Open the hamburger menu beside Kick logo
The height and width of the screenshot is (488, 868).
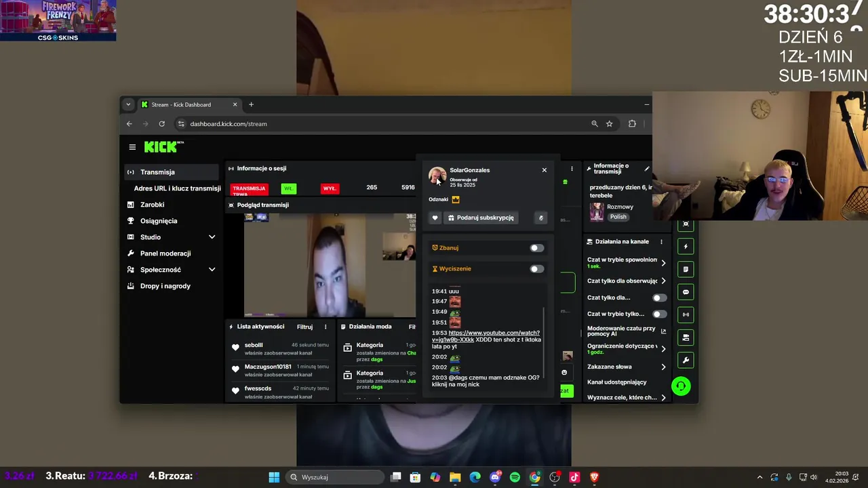click(x=132, y=147)
